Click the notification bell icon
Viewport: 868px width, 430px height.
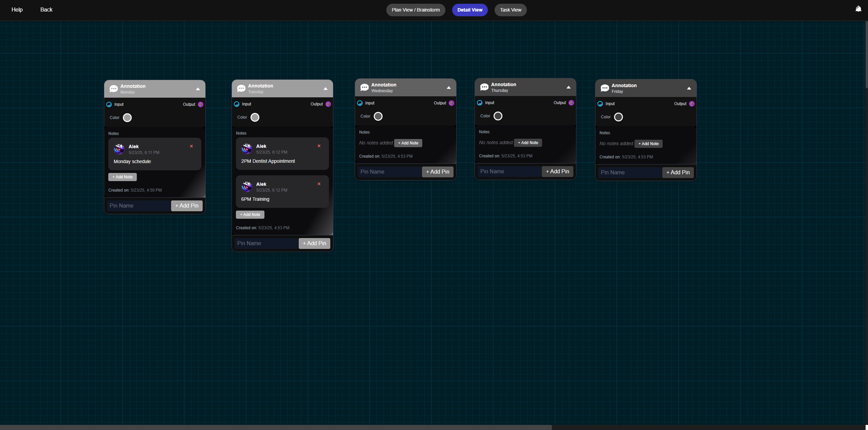[x=858, y=9]
